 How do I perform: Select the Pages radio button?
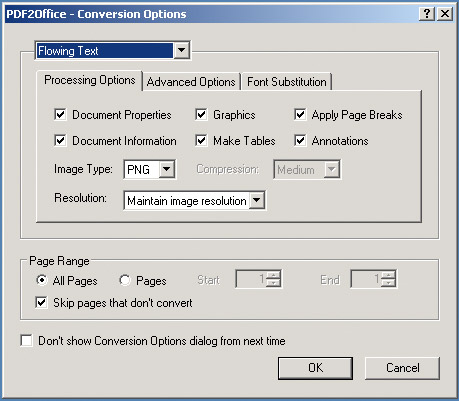[125, 280]
